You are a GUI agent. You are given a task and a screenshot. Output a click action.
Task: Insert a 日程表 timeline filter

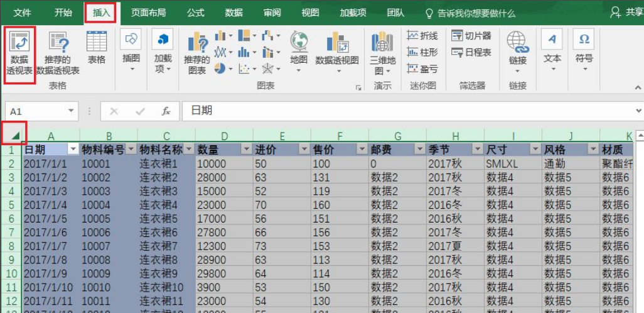[x=471, y=53]
